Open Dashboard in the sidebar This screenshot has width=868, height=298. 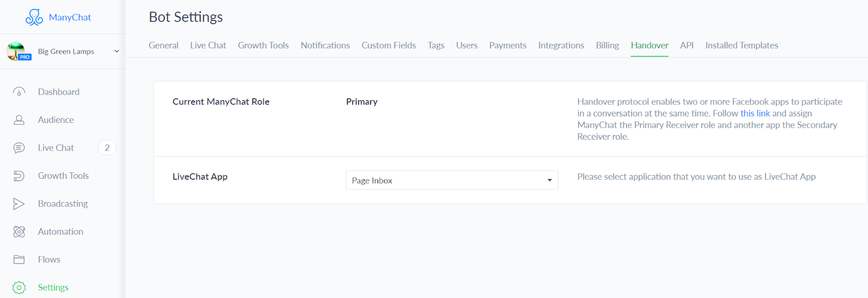(59, 92)
